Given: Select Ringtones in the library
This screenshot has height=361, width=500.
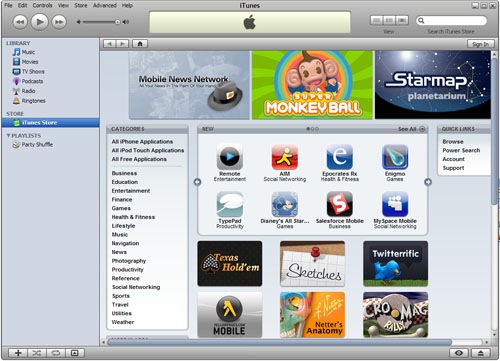Looking at the screenshot, I should point(33,101).
